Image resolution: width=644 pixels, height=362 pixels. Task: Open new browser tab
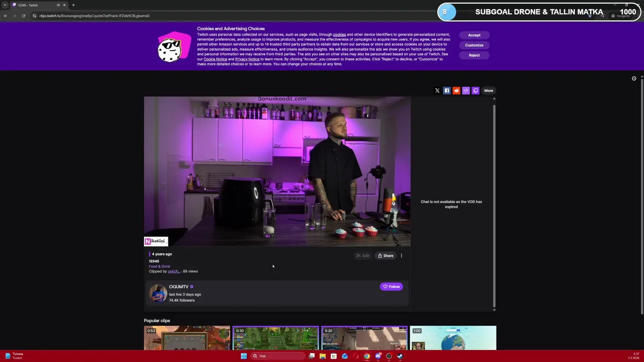point(73,5)
